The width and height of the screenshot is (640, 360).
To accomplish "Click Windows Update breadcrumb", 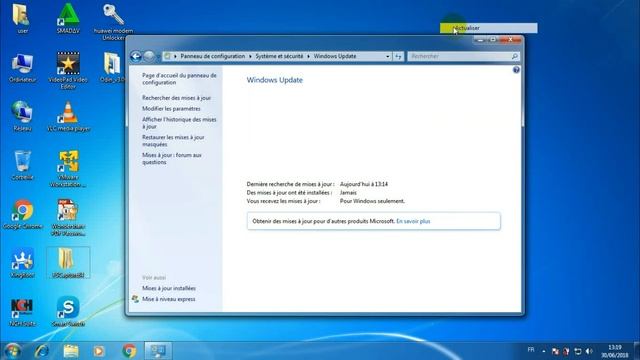I will 335,56.
